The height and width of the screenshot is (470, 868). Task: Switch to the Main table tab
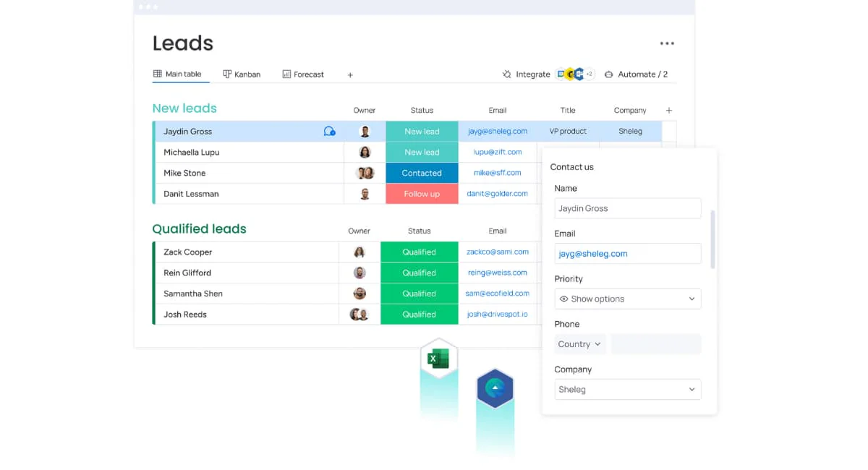click(177, 74)
